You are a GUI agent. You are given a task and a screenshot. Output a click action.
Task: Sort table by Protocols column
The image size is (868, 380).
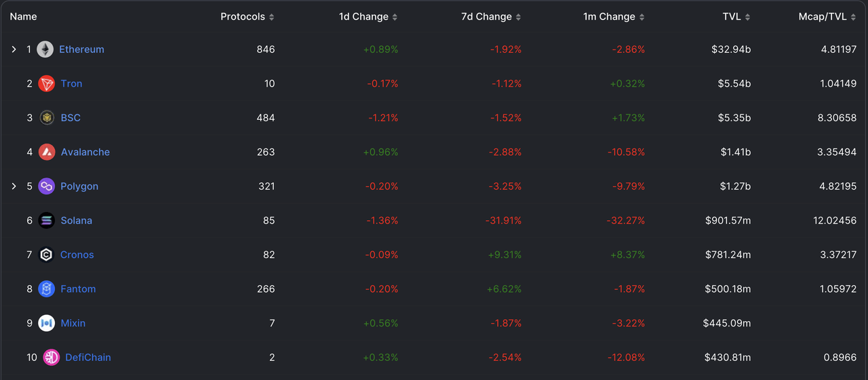pos(248,16)
